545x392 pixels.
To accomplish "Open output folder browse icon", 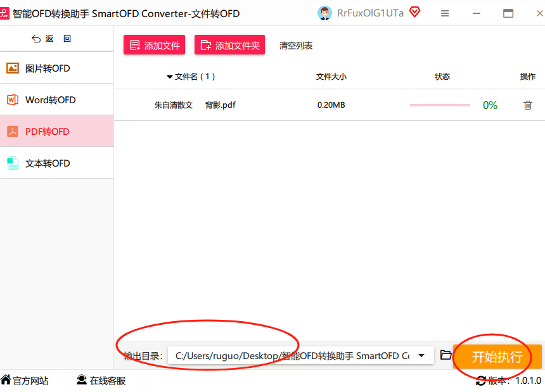I will (446, 355).
